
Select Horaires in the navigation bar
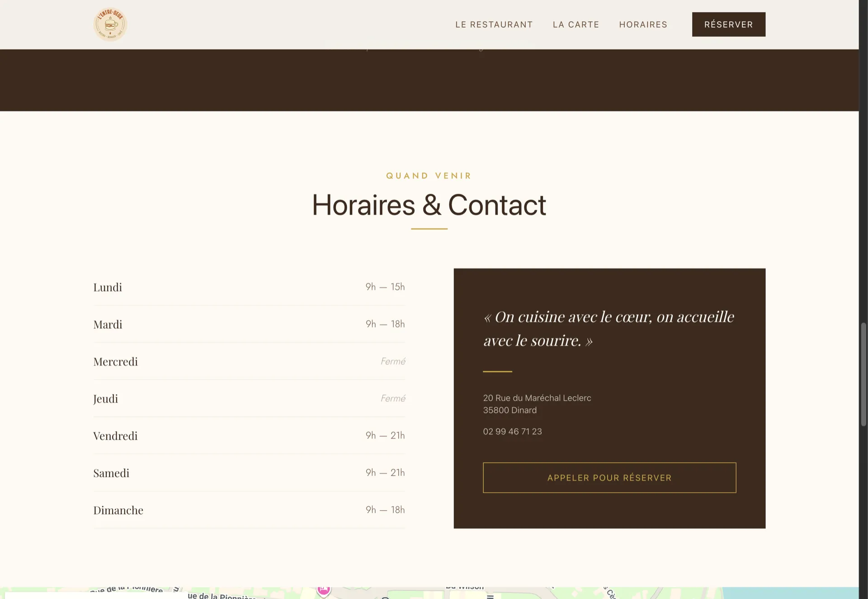point(643,24)
